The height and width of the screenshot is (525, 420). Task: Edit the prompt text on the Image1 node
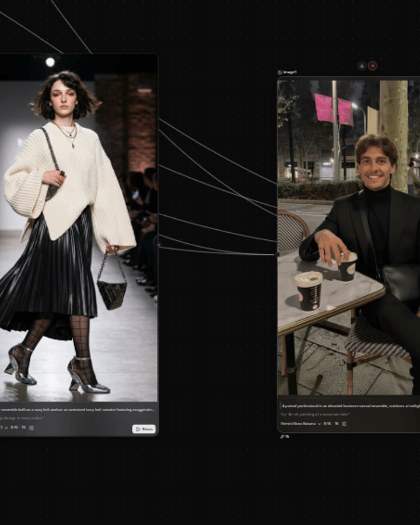point(351,406)
